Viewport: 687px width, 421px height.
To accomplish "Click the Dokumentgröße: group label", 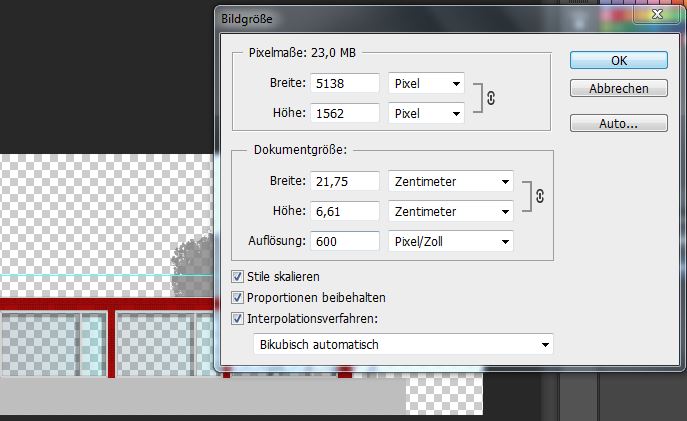I will (300, 150).
